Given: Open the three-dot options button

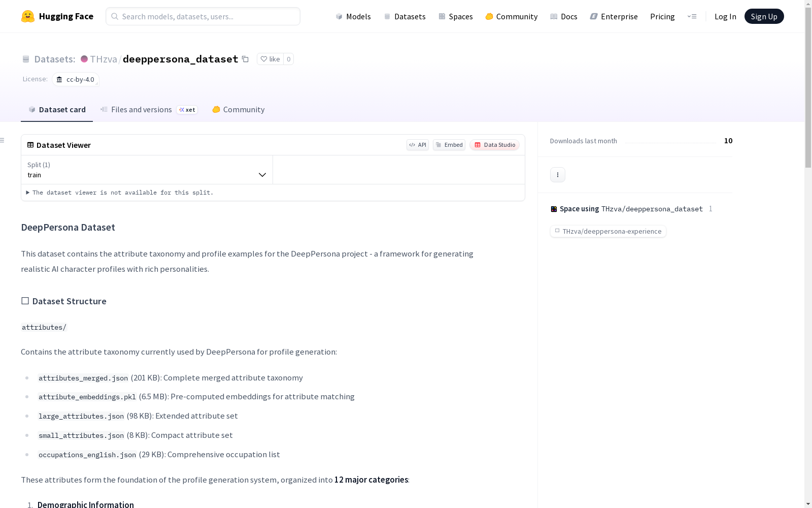Looking at the screenshot, I should 558,175.
